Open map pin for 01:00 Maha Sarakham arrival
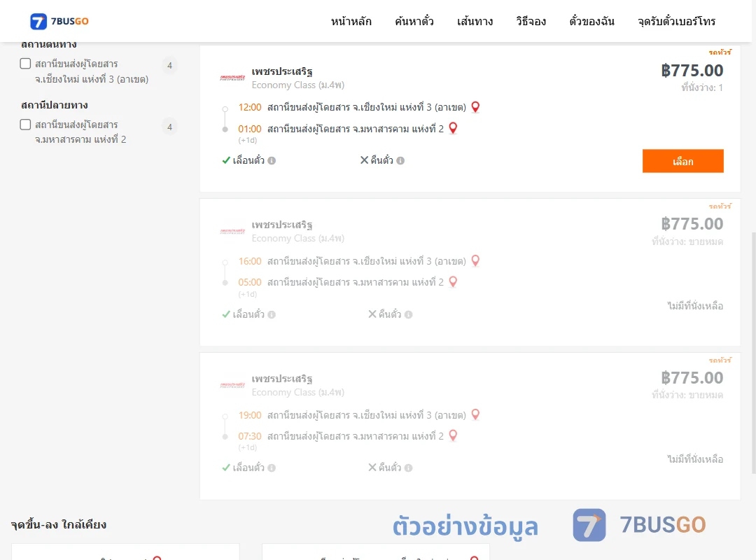Image resolution: width=756 pixels, height=560 pixels. click(453, 128)
